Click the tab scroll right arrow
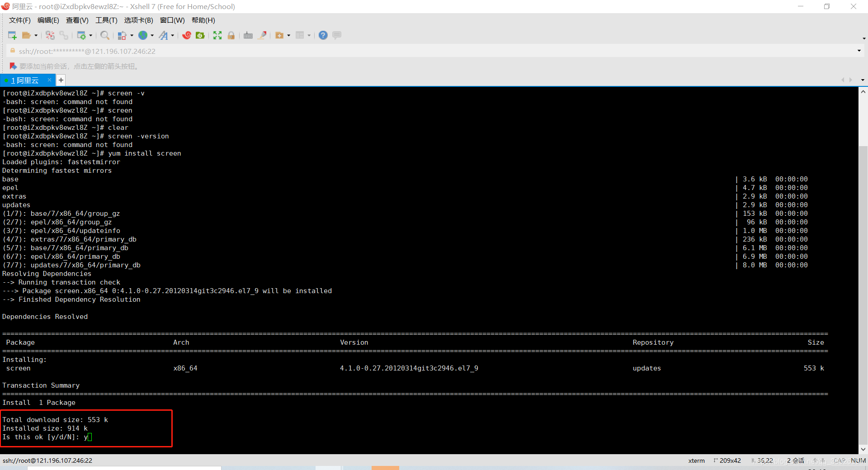Viewport: 868px width, 470px height. 851,80
